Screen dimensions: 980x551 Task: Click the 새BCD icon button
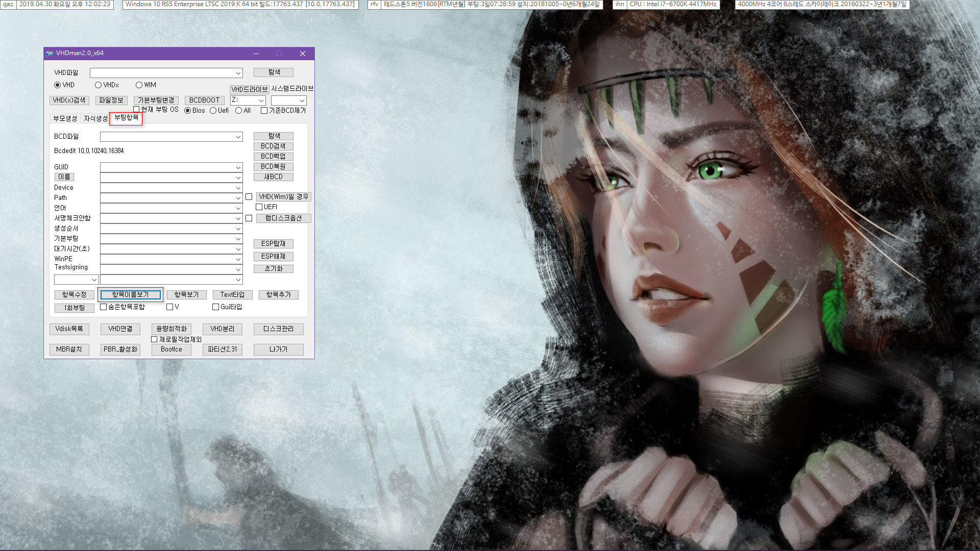click(x=273, y=176)
